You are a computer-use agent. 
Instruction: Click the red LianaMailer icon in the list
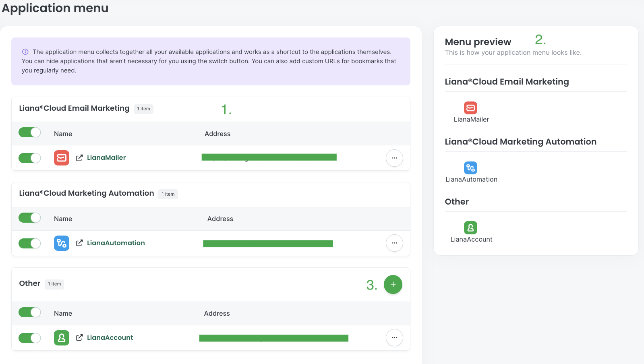pos(62,158)
